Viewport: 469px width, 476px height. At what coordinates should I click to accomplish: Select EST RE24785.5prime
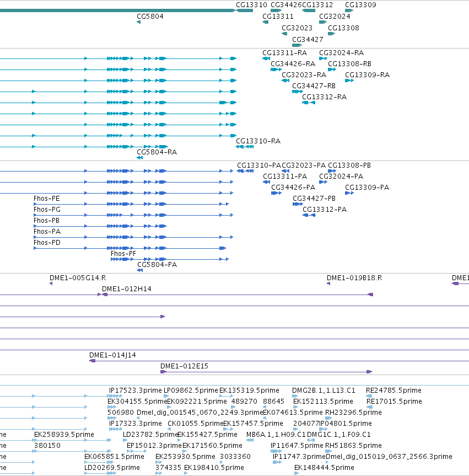393,391
